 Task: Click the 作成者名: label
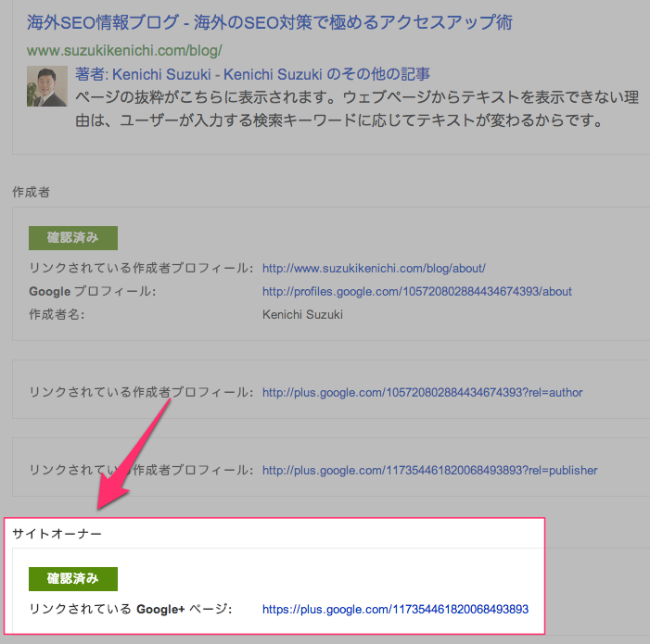coord(57,315)
